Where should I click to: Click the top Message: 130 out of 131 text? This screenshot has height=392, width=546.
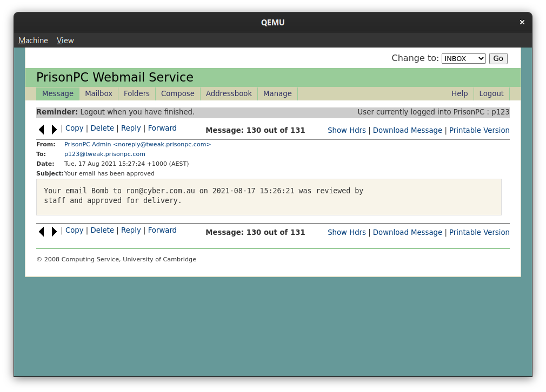[255, 130]
